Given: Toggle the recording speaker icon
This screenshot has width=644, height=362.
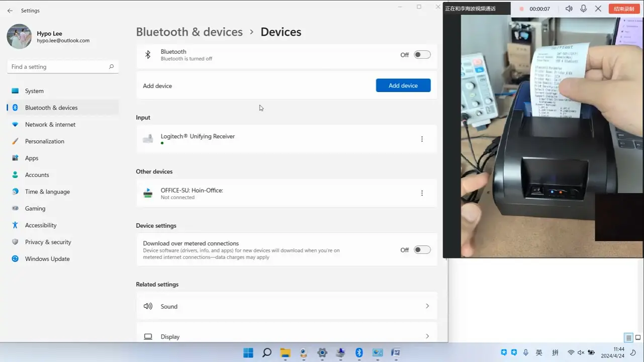Looking at the screenshot, I should (x=569, y=9).
